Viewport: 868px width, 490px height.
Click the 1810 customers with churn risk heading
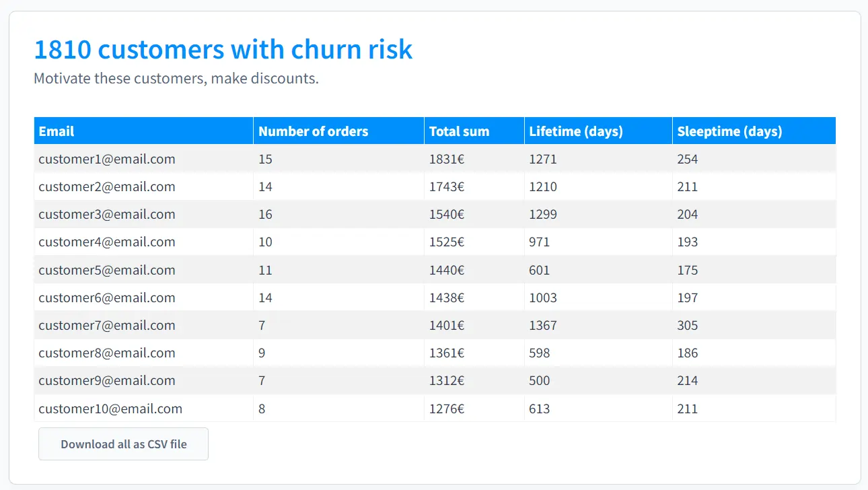223,50
